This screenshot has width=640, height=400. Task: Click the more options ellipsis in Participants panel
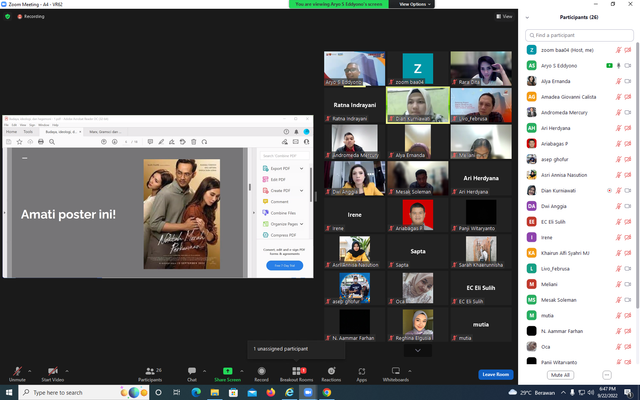pos(607,375)
